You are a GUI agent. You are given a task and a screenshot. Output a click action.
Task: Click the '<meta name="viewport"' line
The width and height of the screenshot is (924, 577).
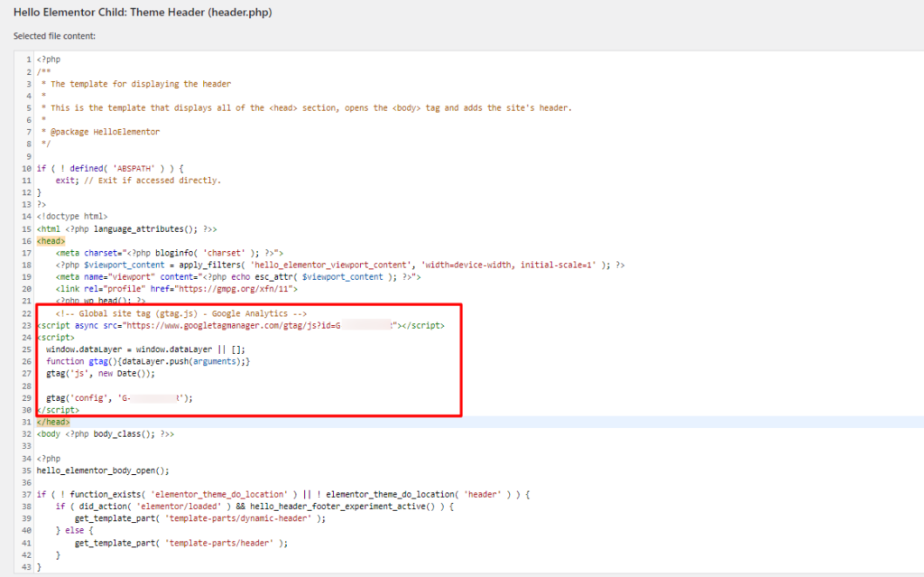238,277
